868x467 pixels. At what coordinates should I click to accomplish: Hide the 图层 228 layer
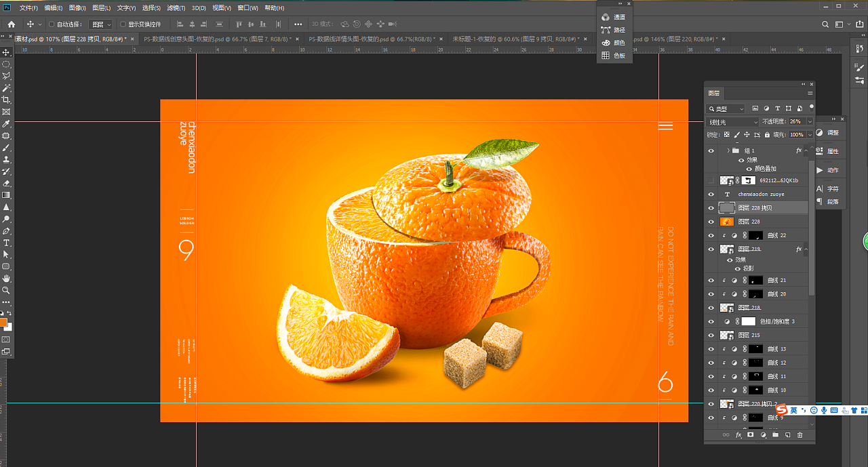[x=711, y=222]
